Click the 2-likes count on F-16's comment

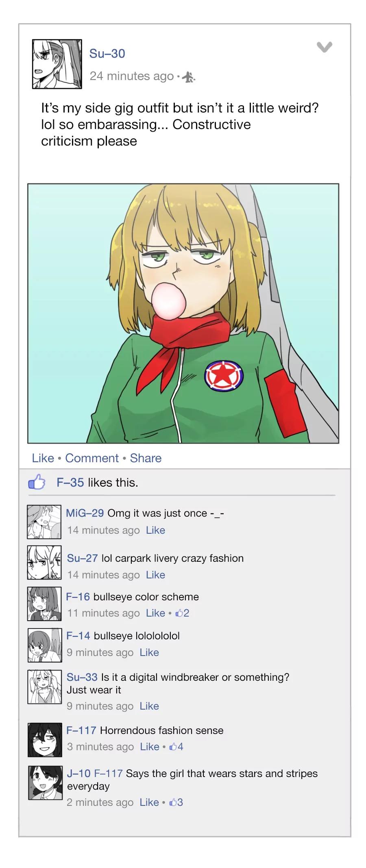click(183, 613)
